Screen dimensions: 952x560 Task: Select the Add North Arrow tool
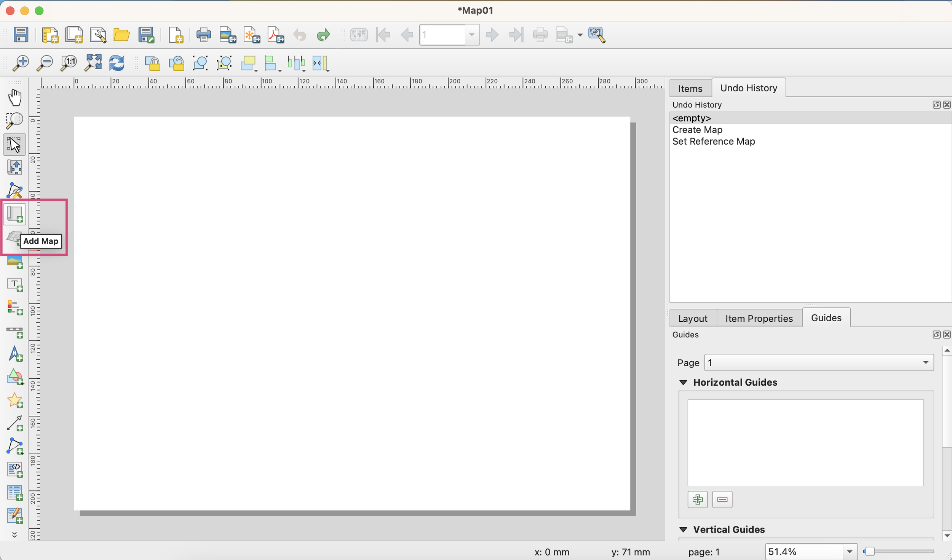[15, 354]
